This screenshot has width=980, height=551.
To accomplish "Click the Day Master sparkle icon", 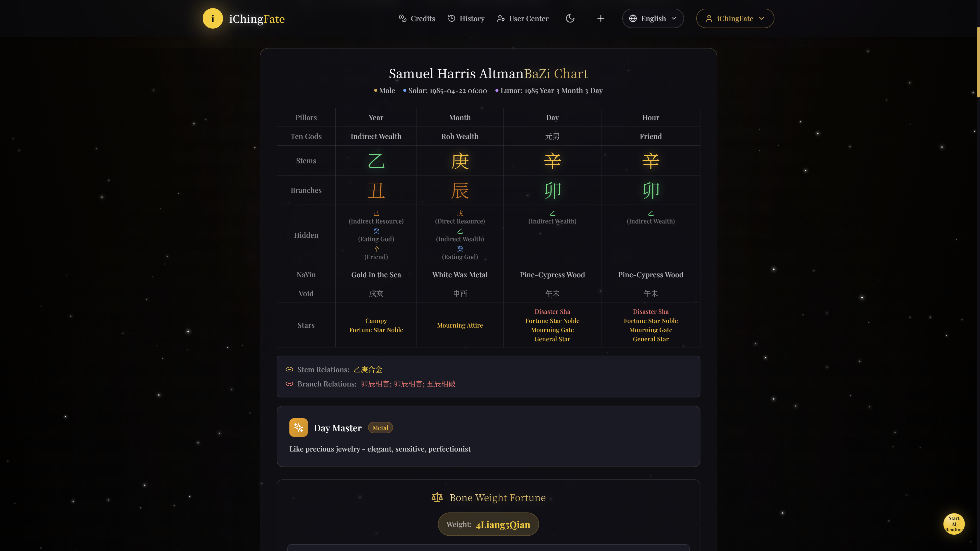I will coord(298,428).
